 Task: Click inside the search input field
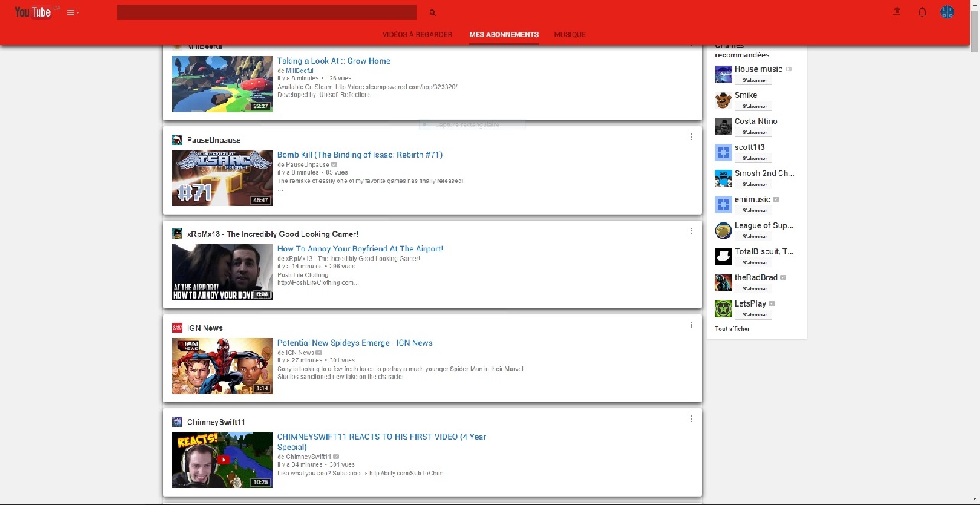[266, 11]
